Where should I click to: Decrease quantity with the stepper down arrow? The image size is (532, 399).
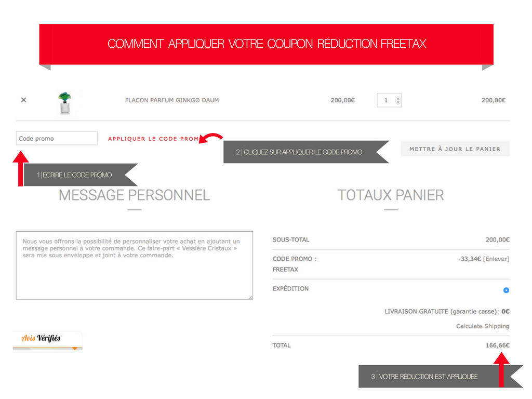pyautogui.click(x=398, y=103)
